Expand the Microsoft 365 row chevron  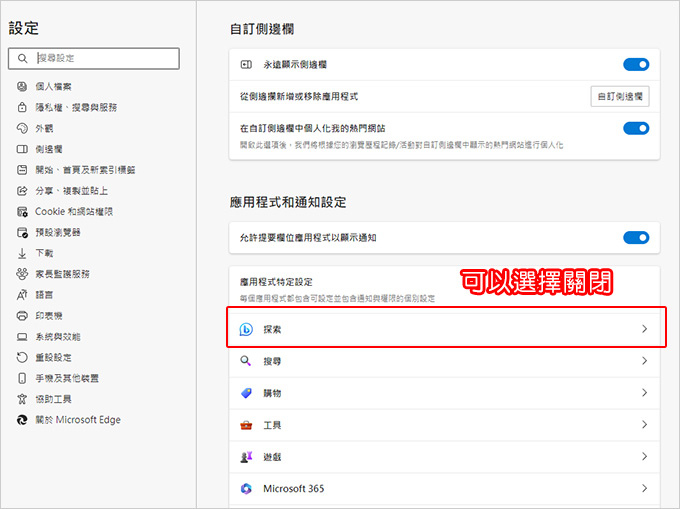[644, 489]
